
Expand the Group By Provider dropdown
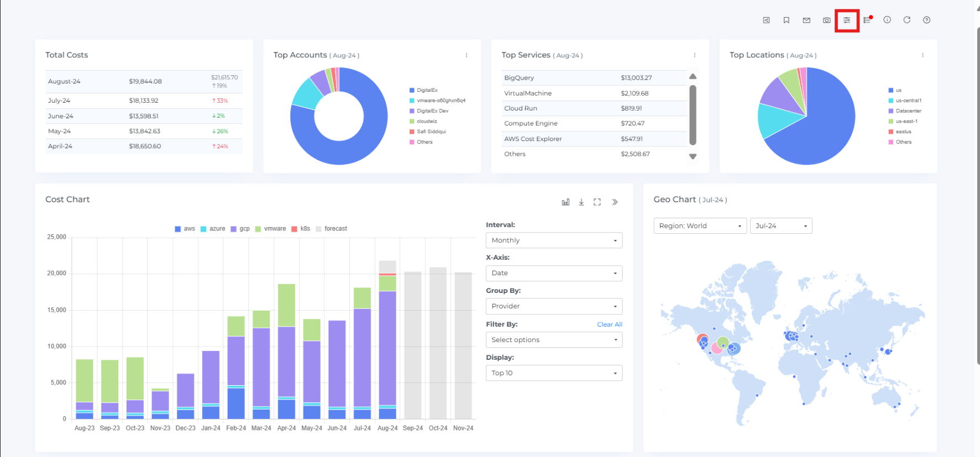[x=554, y=306]
